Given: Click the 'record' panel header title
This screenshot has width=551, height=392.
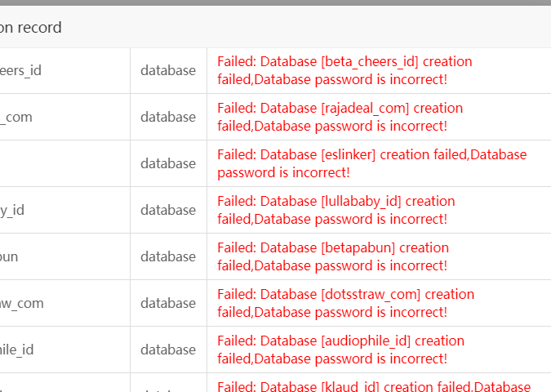Looking at the screenshot, I should tap(31, 27).
